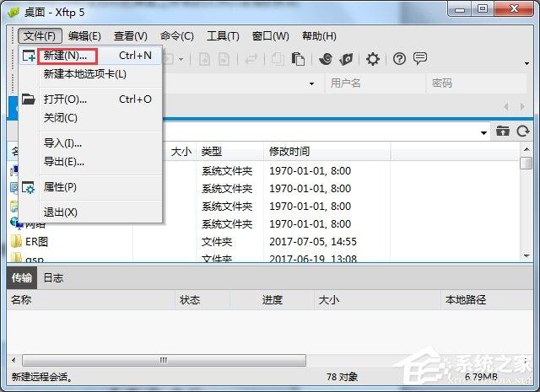Open the 工具(T) menu
Screen dimensions: 540x392
pyautogui.click(x=223, y=35)
